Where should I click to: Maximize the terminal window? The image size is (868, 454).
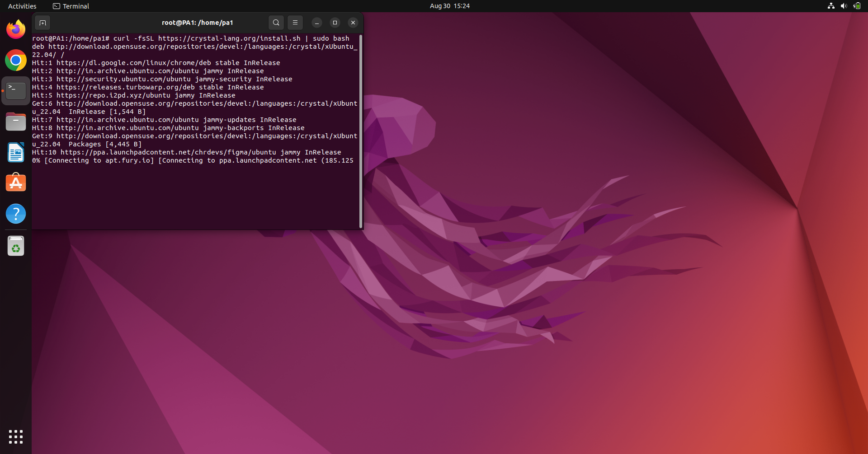pos(335,23)
